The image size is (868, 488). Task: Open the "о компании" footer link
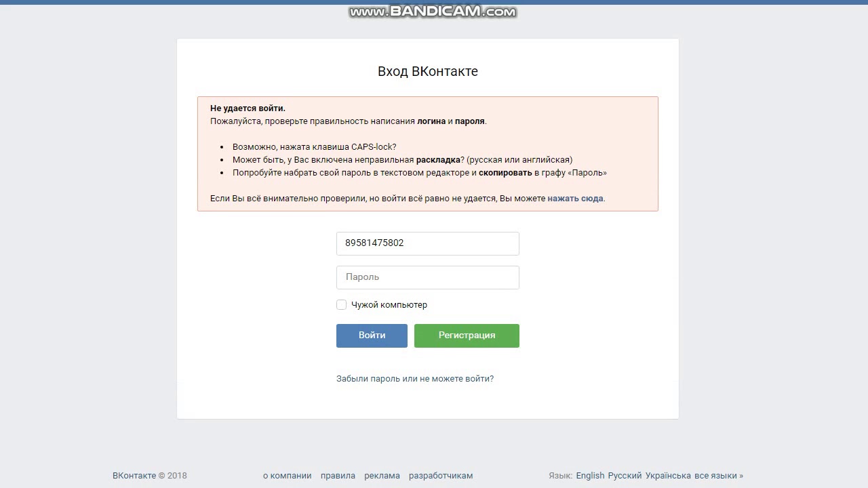[x=288, y=476]
